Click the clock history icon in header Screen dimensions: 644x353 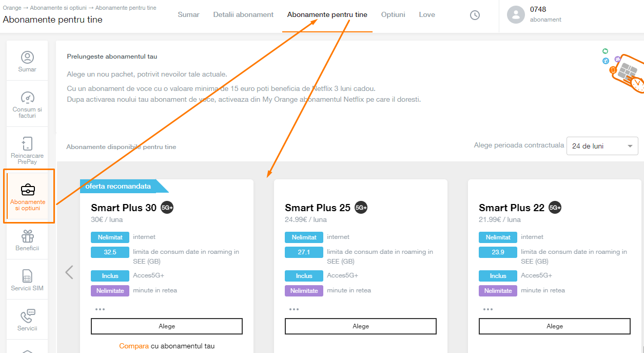coord(475,15)
